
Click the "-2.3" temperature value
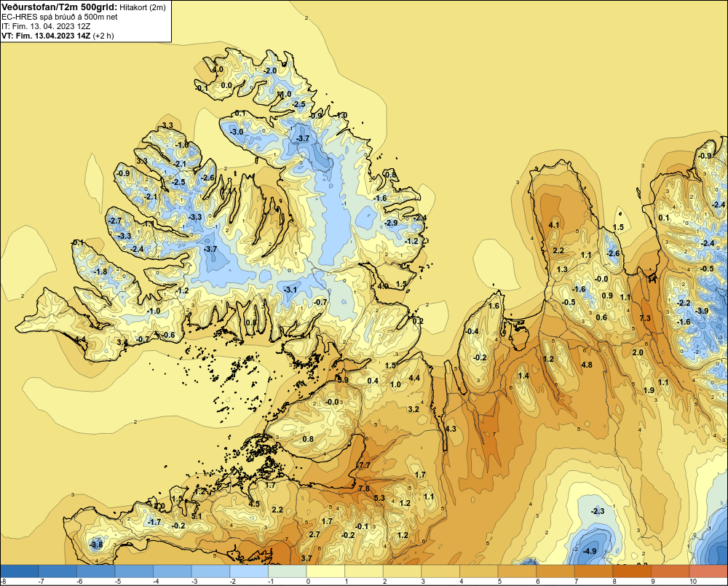click(x=598, y=512)
